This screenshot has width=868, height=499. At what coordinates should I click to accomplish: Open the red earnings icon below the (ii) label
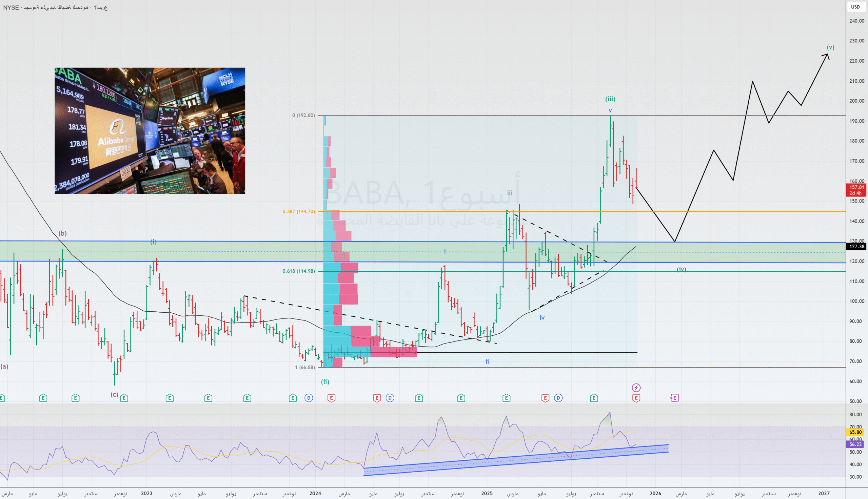(x=331, y=398)
